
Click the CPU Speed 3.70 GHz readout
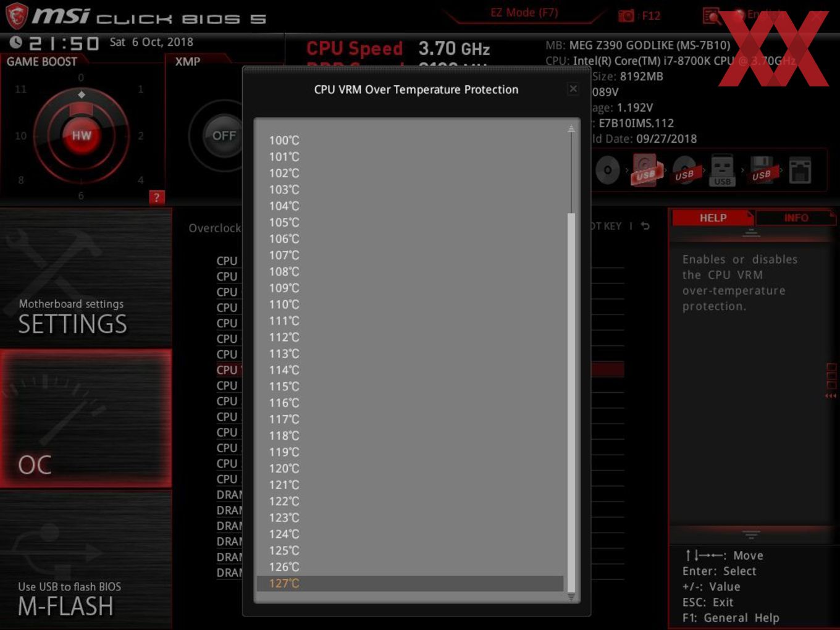coord(398,48)
